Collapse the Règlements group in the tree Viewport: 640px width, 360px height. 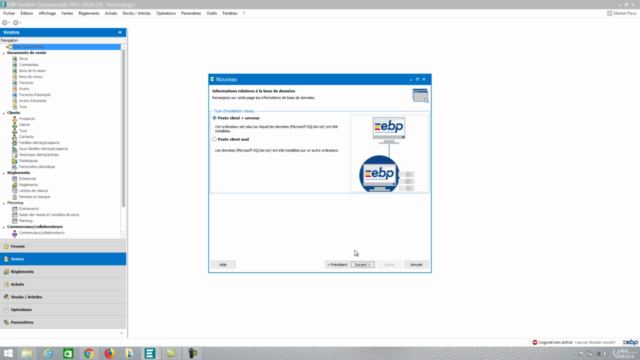tap(4, 173)
